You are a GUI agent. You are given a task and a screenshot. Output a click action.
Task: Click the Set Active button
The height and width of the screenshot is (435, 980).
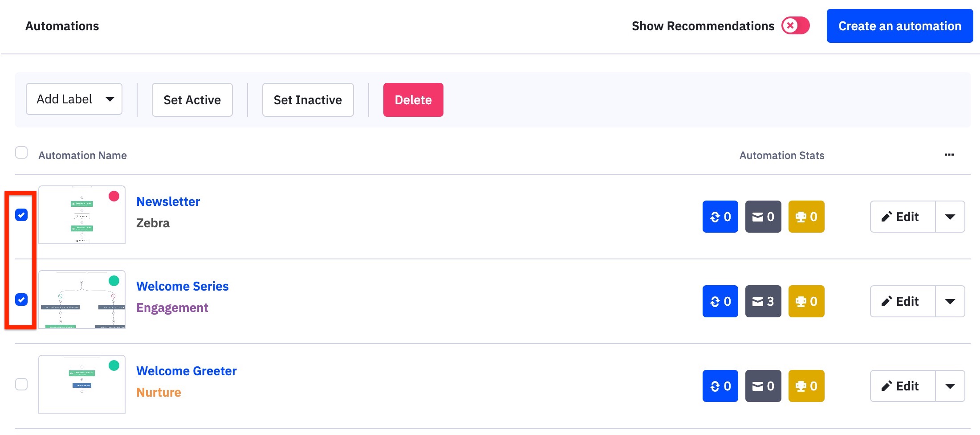192,99
